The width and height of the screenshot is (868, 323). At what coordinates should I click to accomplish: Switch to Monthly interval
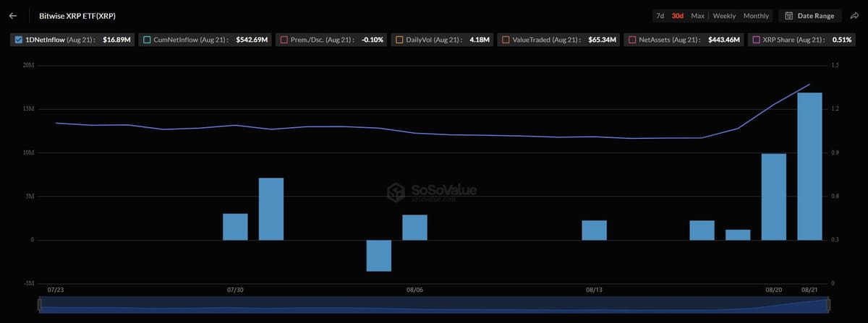pyautogui.click(x=756, y=15)
